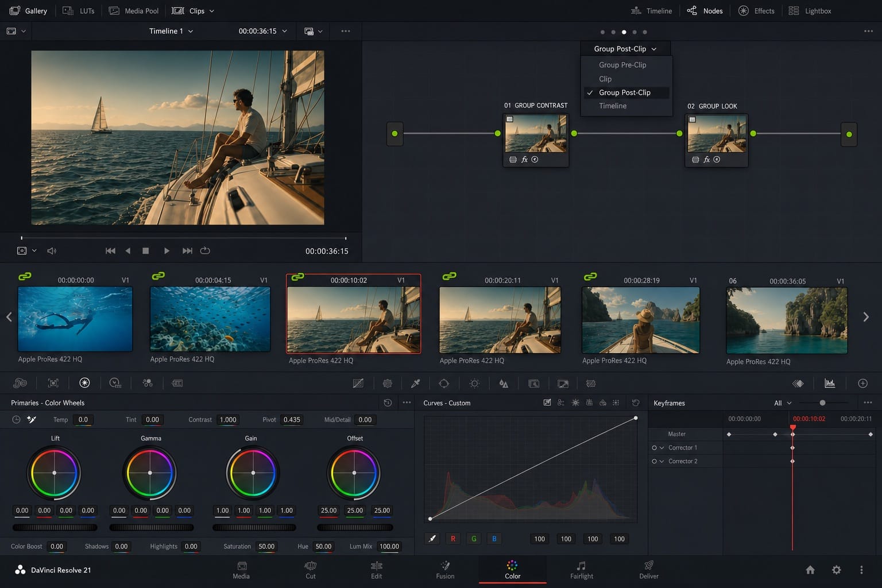Open the Curves palette icon

tap(358, 384)
